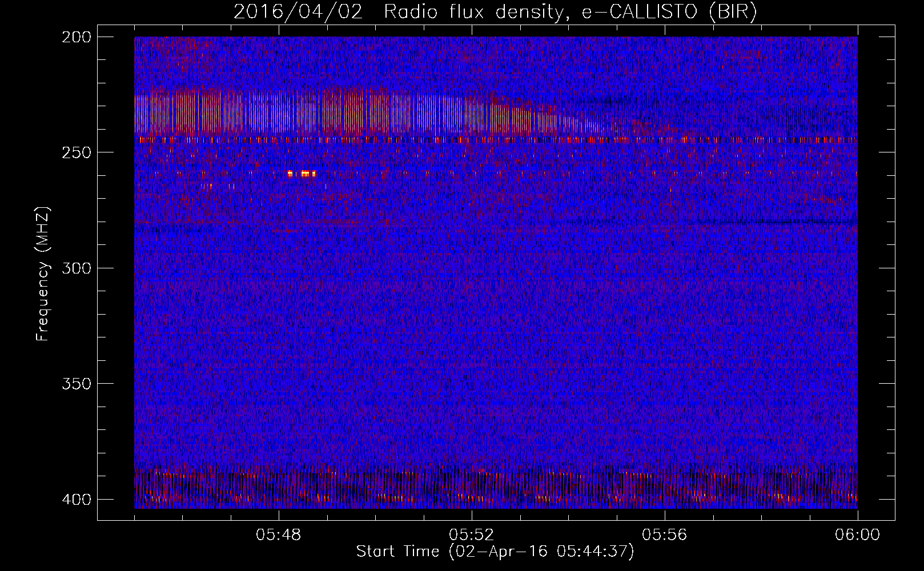
Task: Click the plot title 'Radio flux density, e-CALLISTO (BIR)'
Action: click(571, 11)
